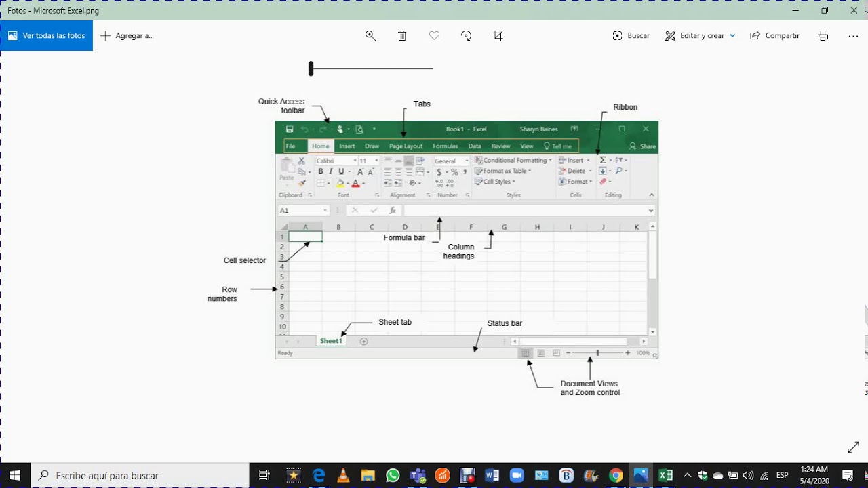
Task: Open Google Chrome from the taskbar
Action: [616, 475]
